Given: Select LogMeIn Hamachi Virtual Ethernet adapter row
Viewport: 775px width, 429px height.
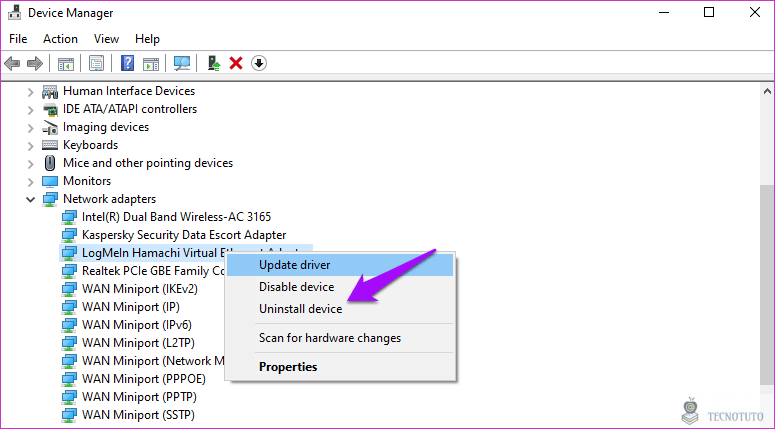Looking at the screenshot, I should pyautogui.click(x=186, y=253).
